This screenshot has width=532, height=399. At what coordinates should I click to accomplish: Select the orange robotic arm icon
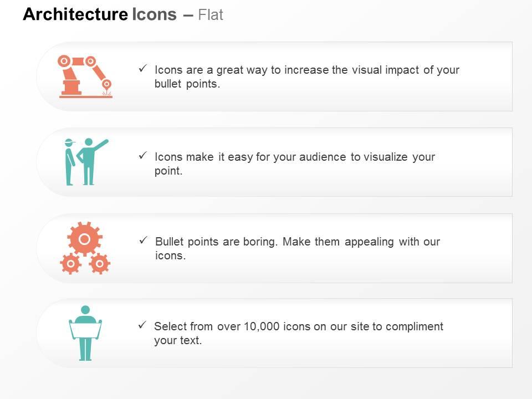coord(85,76)
